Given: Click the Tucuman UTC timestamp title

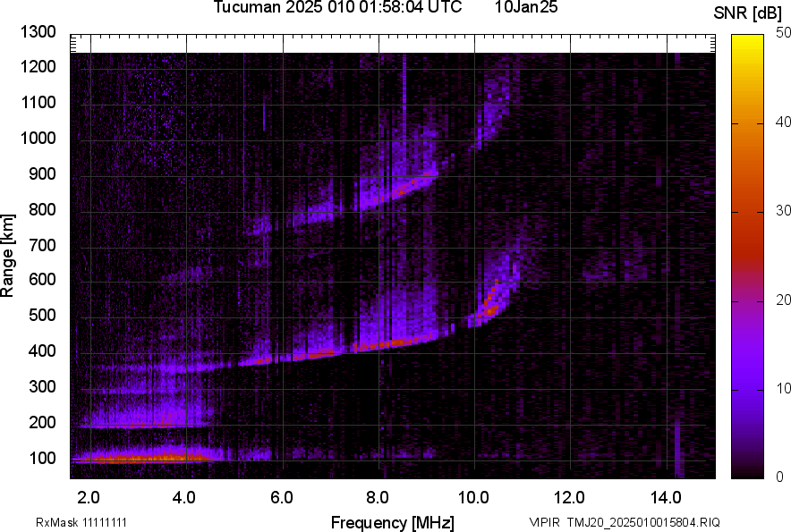Looking at the screenshot, I should (337, 8).
